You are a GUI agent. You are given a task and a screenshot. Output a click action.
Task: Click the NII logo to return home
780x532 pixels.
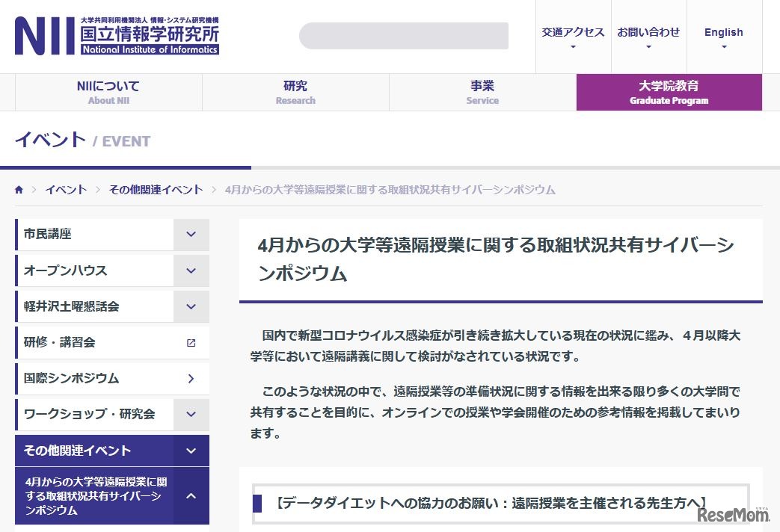coord(116,36)
